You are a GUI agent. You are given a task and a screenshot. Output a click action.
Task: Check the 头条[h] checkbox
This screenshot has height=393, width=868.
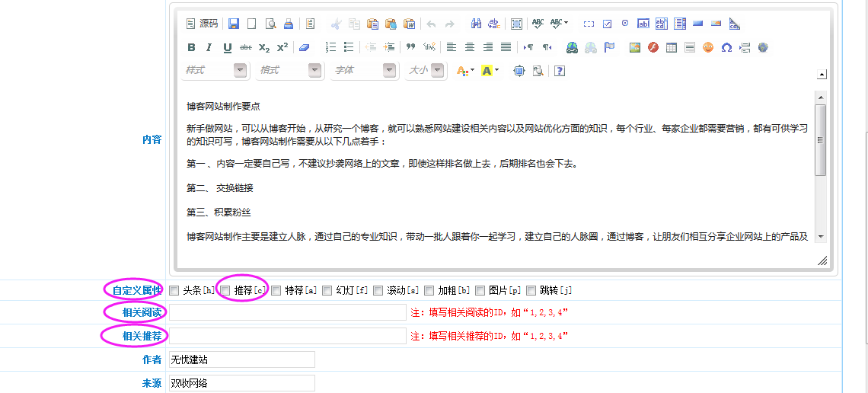(x=174, y=290)
